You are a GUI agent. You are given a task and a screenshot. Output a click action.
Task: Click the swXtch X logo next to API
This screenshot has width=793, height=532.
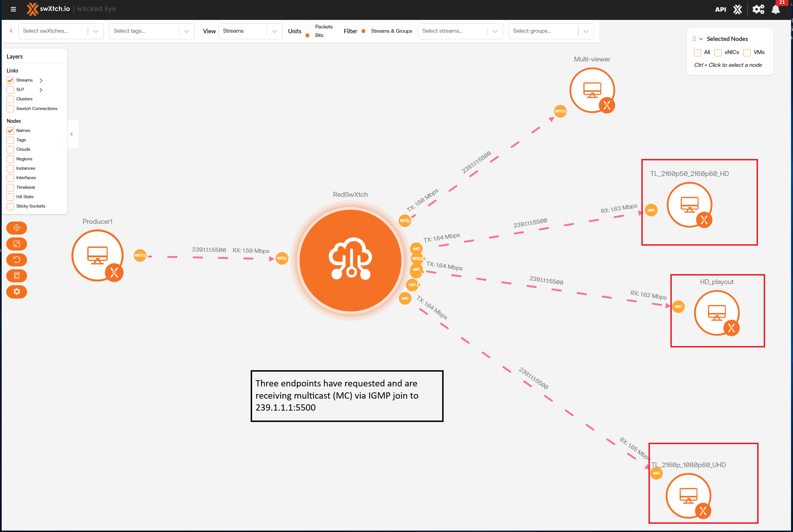tap(737, 9)
